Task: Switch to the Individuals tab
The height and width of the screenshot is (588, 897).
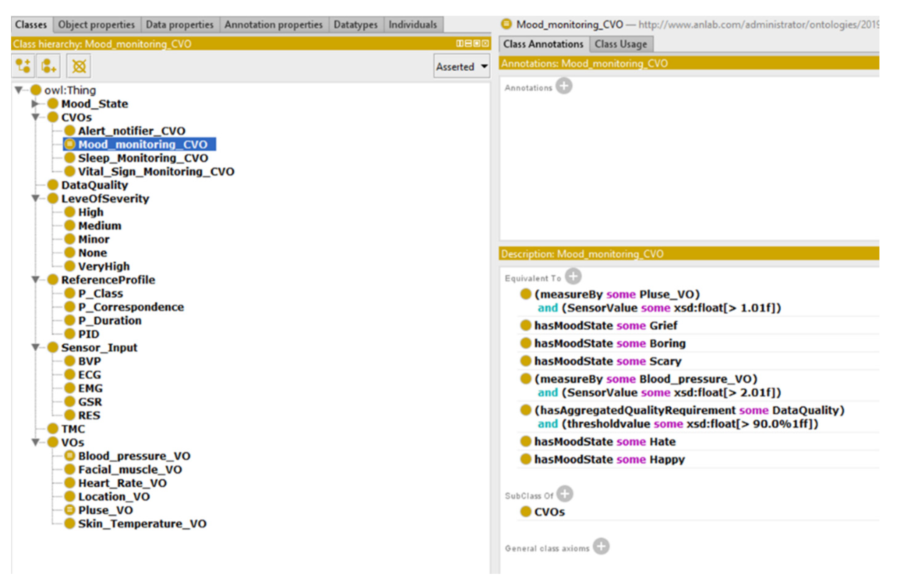Action: click(x=413, y=25)
